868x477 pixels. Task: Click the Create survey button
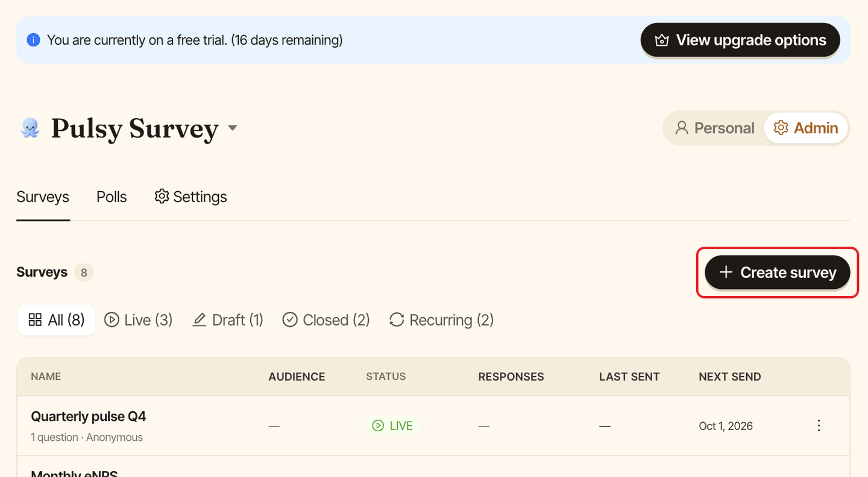(778, 273)
